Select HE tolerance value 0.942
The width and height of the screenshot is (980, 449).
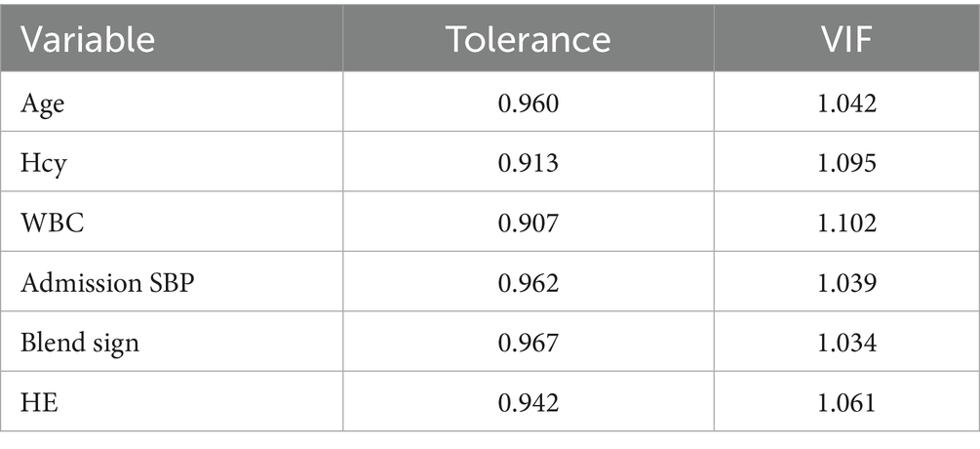tap(528, 401)
